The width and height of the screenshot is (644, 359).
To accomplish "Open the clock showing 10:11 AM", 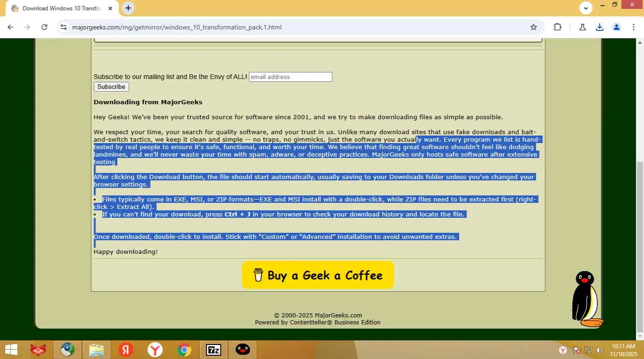I will (x=624, y=350).
